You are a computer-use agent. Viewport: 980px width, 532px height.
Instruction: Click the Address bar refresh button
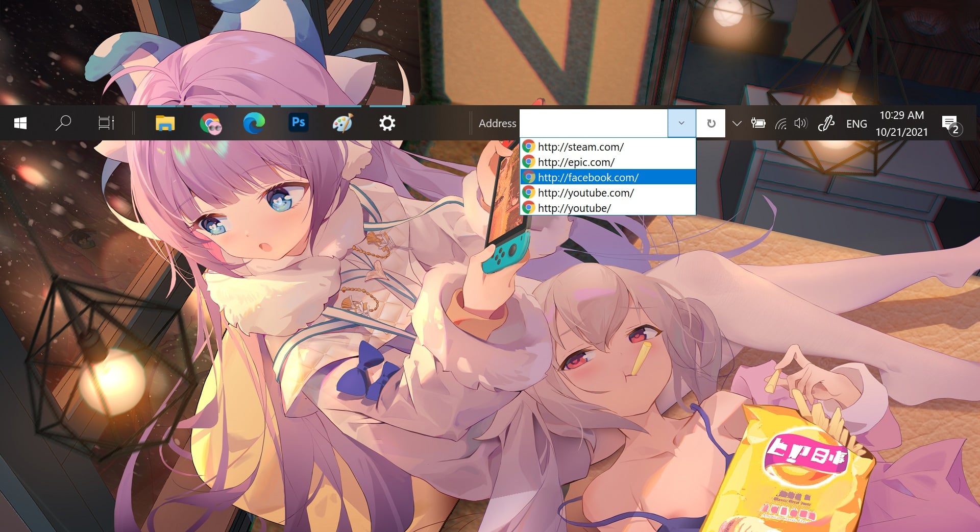click(711, 123)
